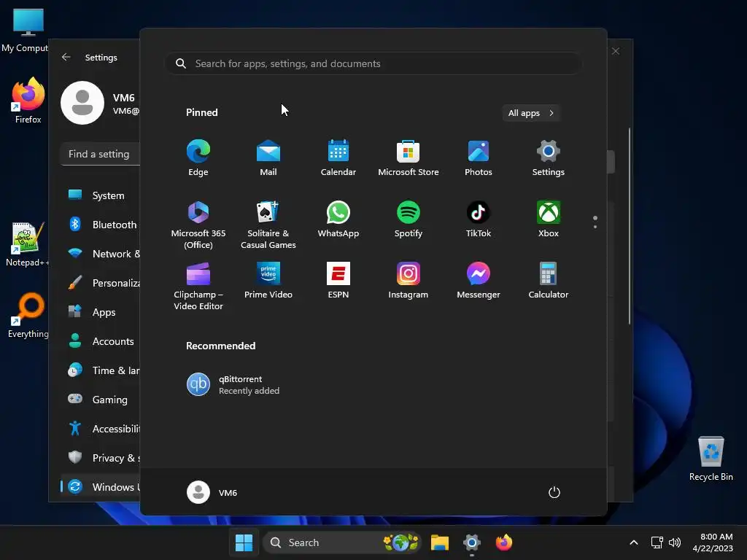Open volume control tray icon
This screenshot has width=747, height=560.
pos(675,542)
